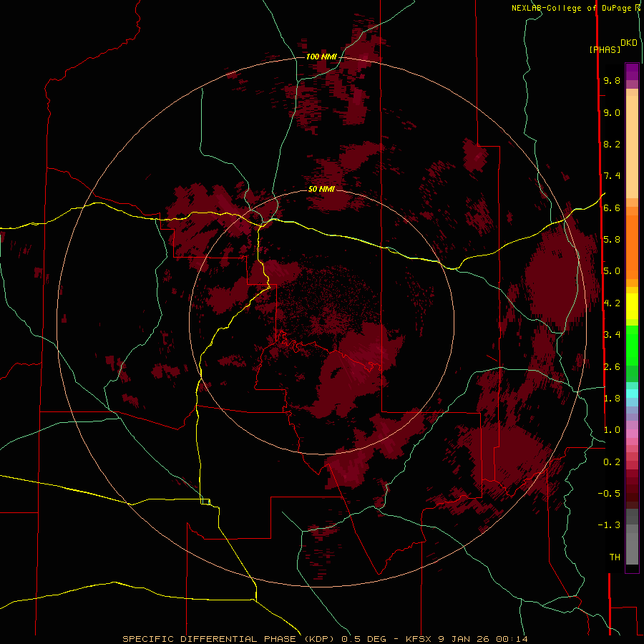Image resolution: width=644 pixels, height=644 pixels.
Task: Click the 4.2 scale value
Action: click(612, 303)
